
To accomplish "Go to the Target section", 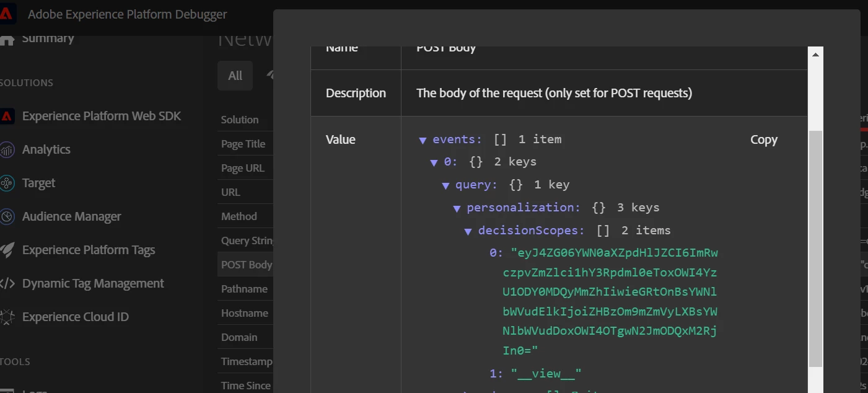I will [38, 183].
